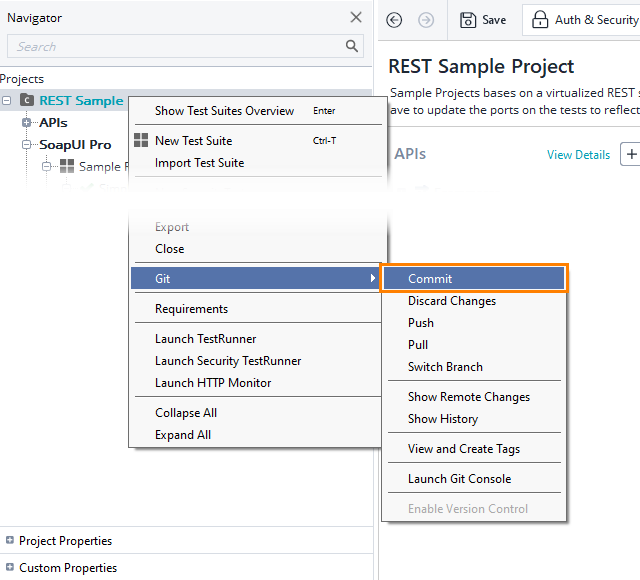
Task: Click the plus button next to View Details
Action: tap(631, 154)
